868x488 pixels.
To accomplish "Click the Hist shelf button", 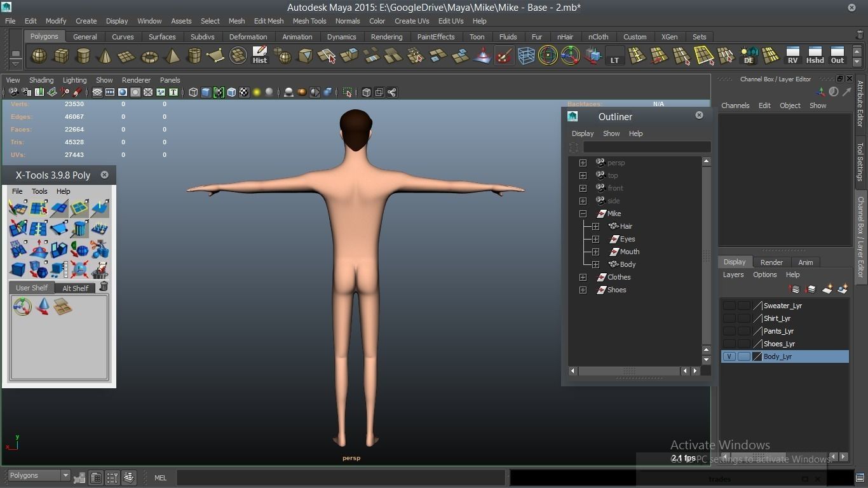I will (x=260, y=56).
